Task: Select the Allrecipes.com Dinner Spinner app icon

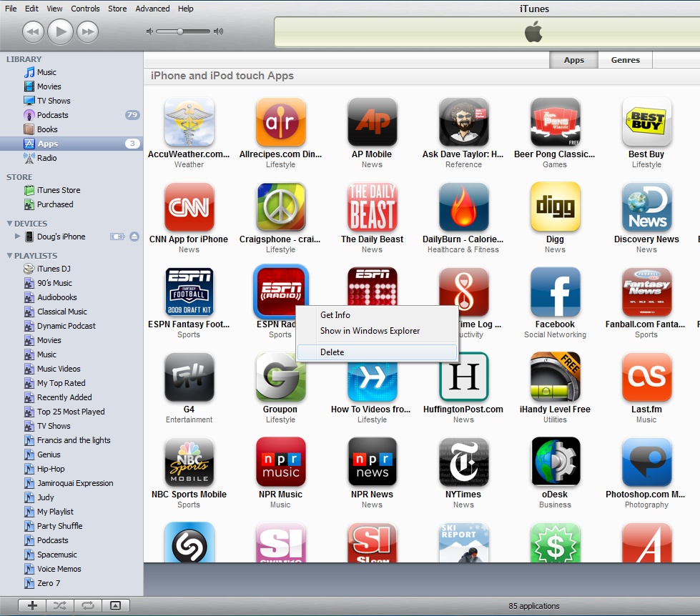Action: pos(281,121)
